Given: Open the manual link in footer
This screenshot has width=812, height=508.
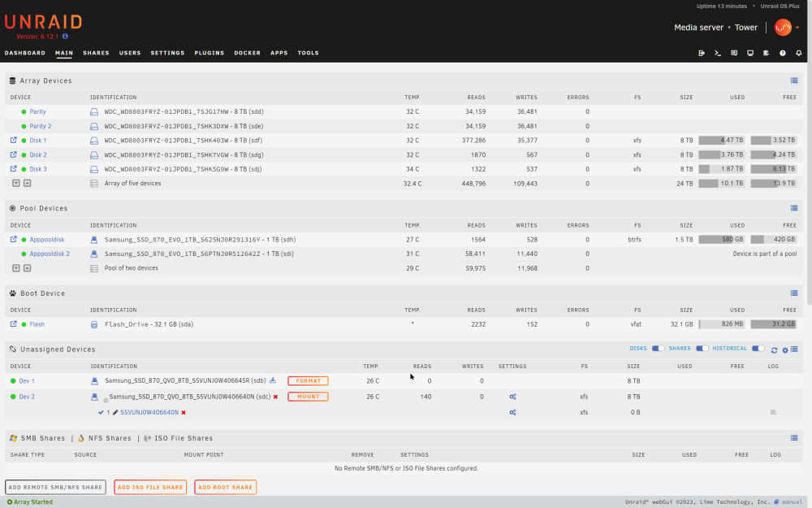Looking at the screenshot, I should [792, 501].
